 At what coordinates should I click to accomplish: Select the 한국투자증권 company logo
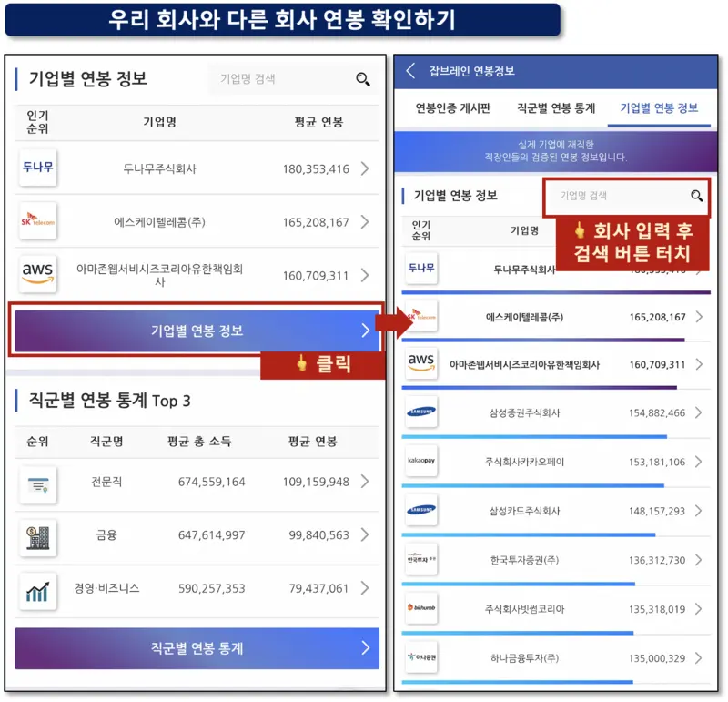(x=423, y=559)
